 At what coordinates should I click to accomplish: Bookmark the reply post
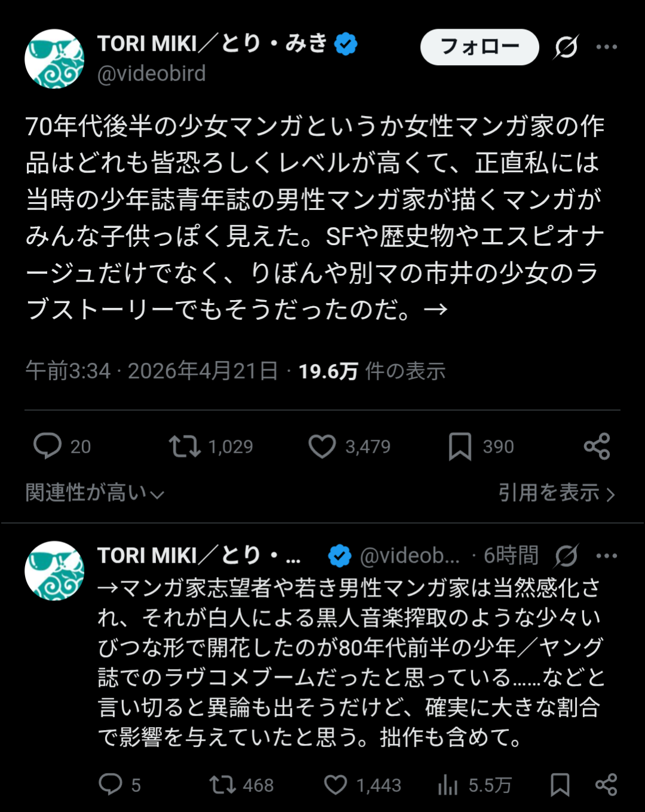point(560,784)
